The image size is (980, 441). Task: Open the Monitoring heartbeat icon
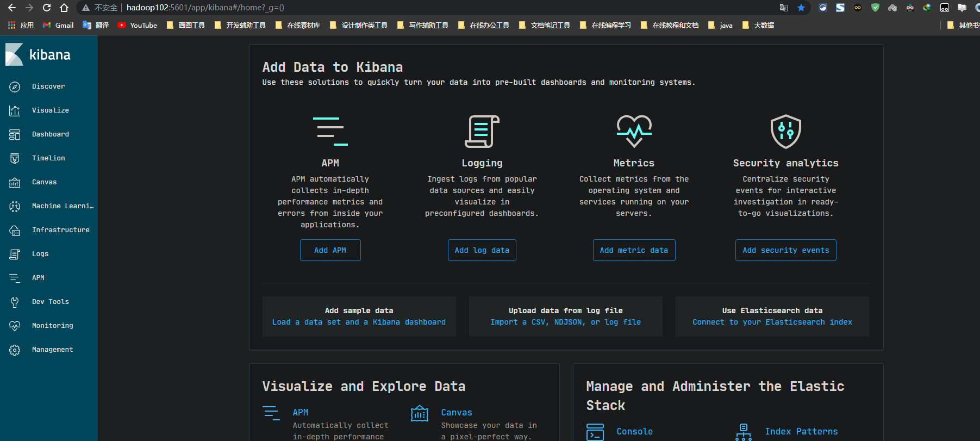[15, 326]
